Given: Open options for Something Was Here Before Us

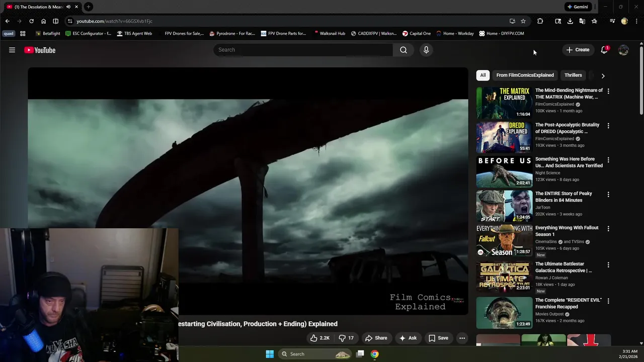Looking at the screenshot, I should (608, 160).
